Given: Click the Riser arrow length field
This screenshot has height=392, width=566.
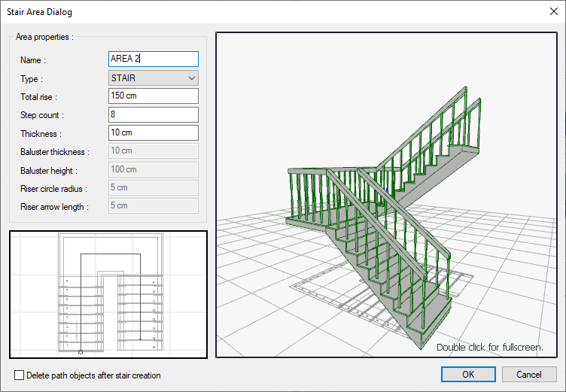Looking at the screenshot, I should pyautogui.click(x=154, y=206).
